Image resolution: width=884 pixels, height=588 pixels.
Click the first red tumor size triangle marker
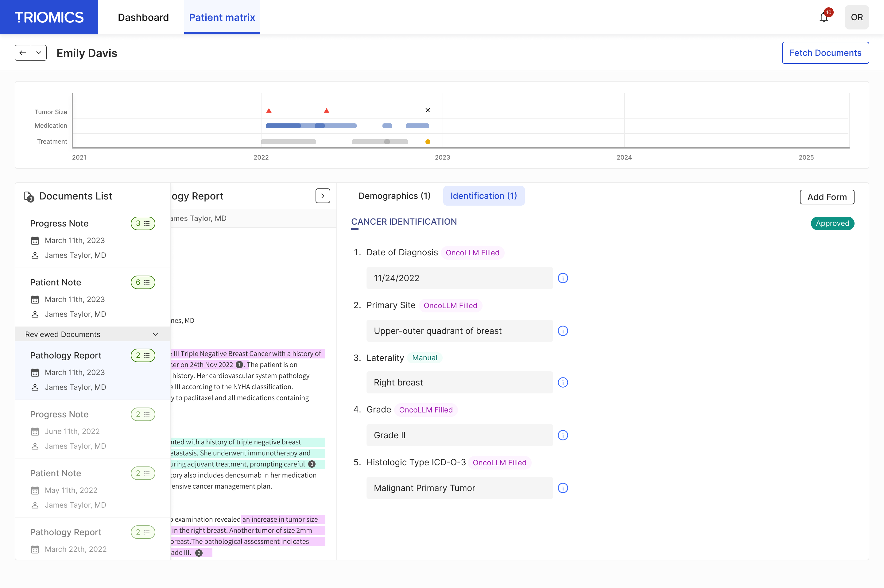(x=269, y=110)
